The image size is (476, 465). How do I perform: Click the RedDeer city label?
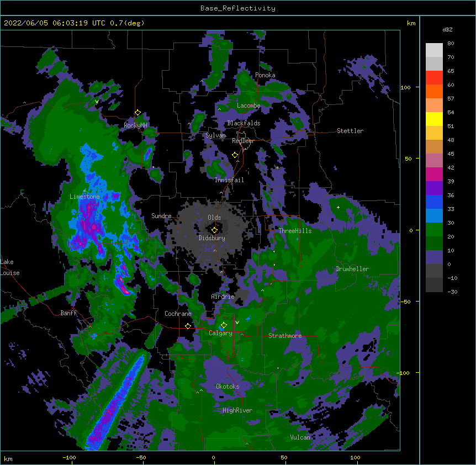point(243,141)
